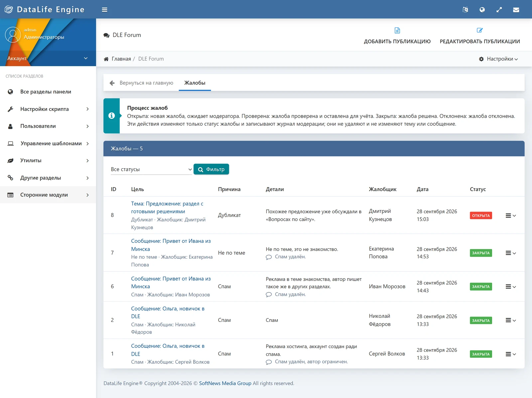Click the DLE Forum chat bubbles icon
The width and height of the screenshot is (532, 398).
pos(106,35)
